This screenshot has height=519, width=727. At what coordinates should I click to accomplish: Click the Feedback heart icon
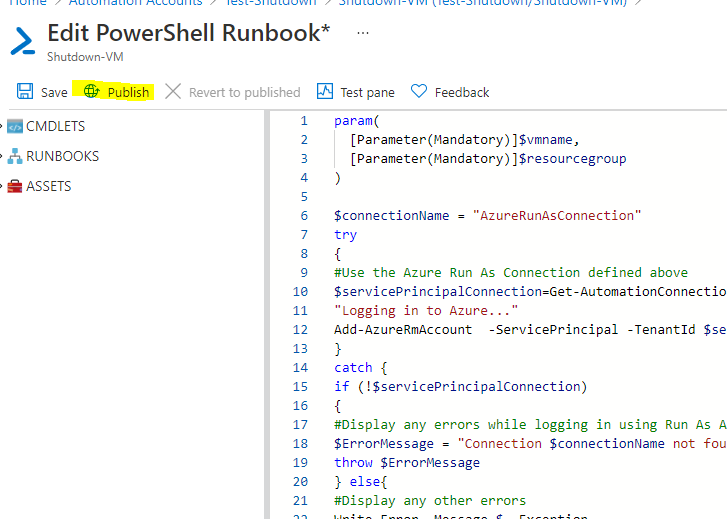(x=419, y=91)
